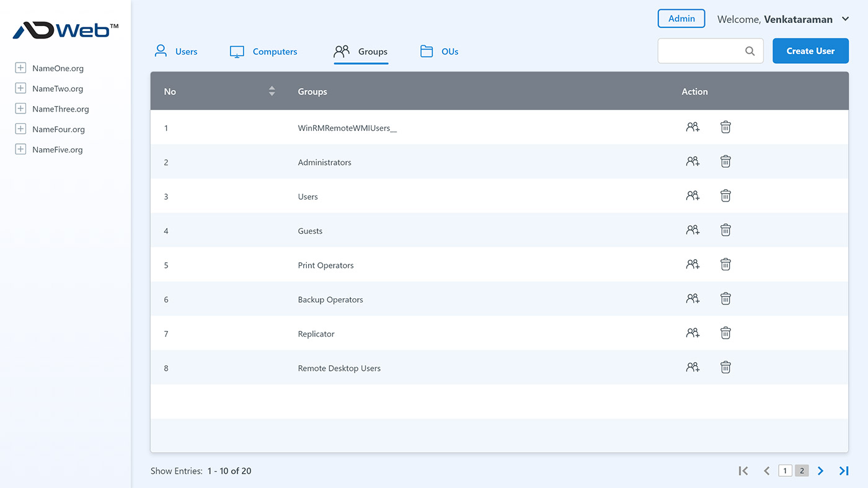Open the Computers tab
Screen dimensions: 868x488
[x=263, y=51]
